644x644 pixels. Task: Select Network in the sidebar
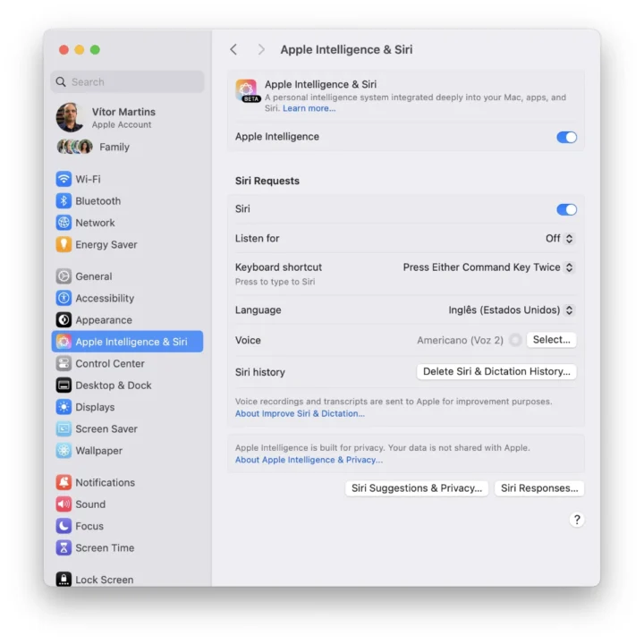127,223
